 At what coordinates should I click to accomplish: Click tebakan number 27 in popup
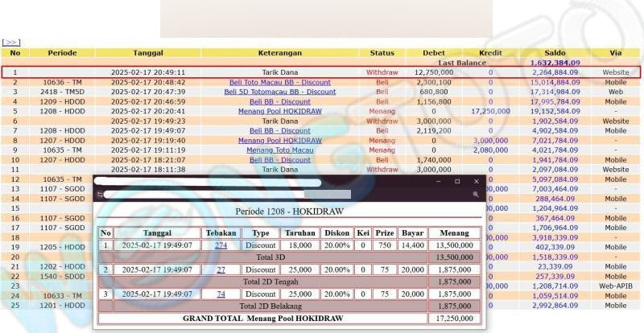pos(221,269)
